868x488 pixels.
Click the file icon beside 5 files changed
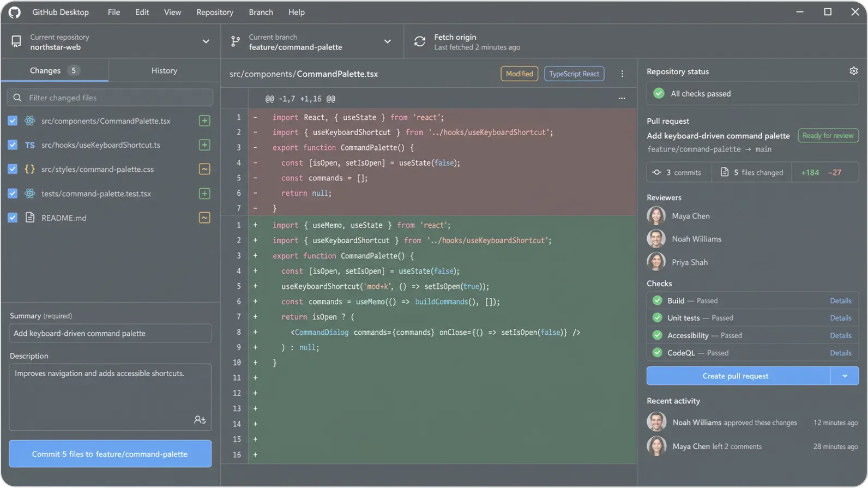(x=725, y=172)
